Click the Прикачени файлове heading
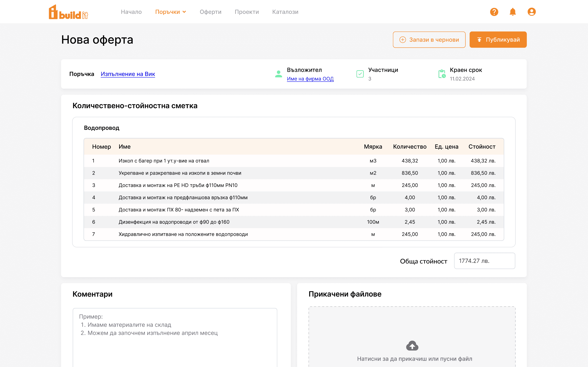Screen dimensions: 588x367 coord(345,294)
